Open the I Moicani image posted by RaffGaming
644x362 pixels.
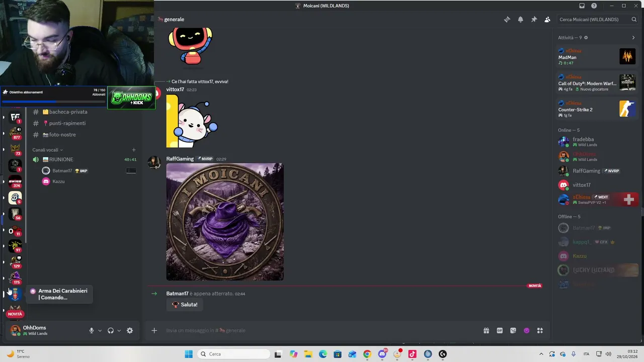pyautogui.click(x=225, y=222)
